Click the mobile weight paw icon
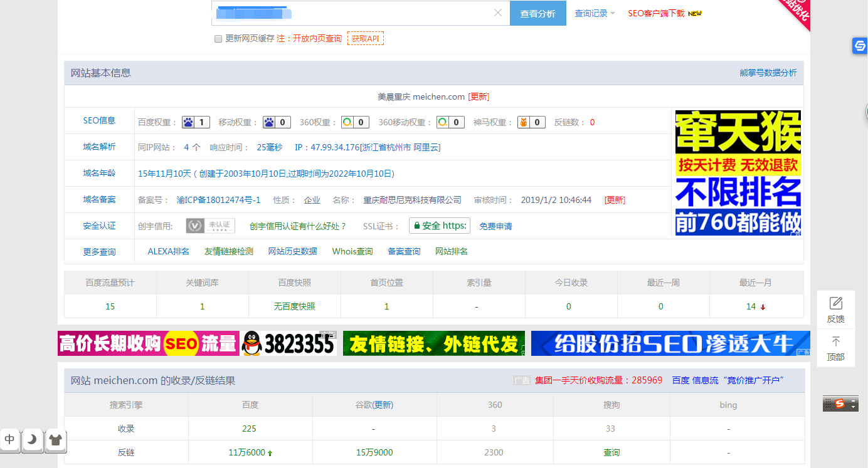This screenshot has width=868, height=468. [x=277, y=122]
